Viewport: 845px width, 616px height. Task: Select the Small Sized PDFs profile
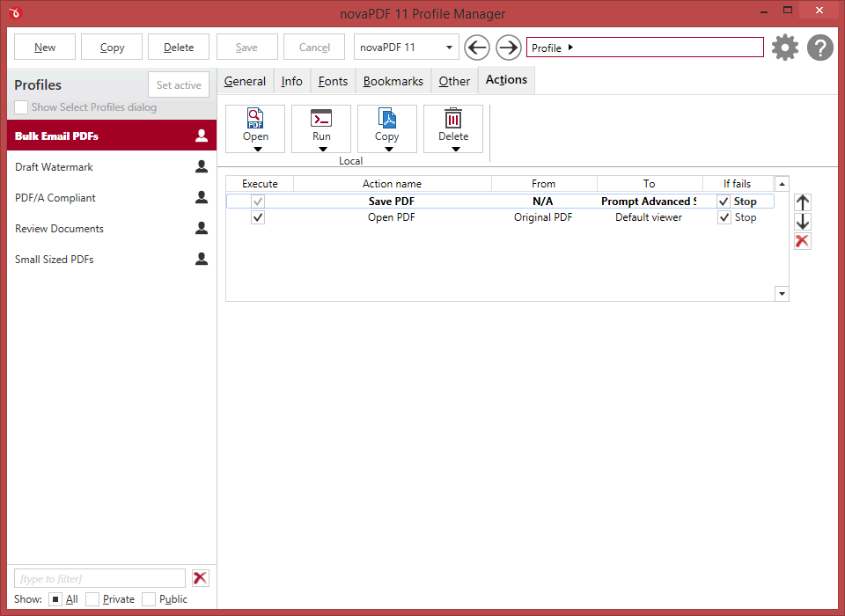click(x=112, y=259)
